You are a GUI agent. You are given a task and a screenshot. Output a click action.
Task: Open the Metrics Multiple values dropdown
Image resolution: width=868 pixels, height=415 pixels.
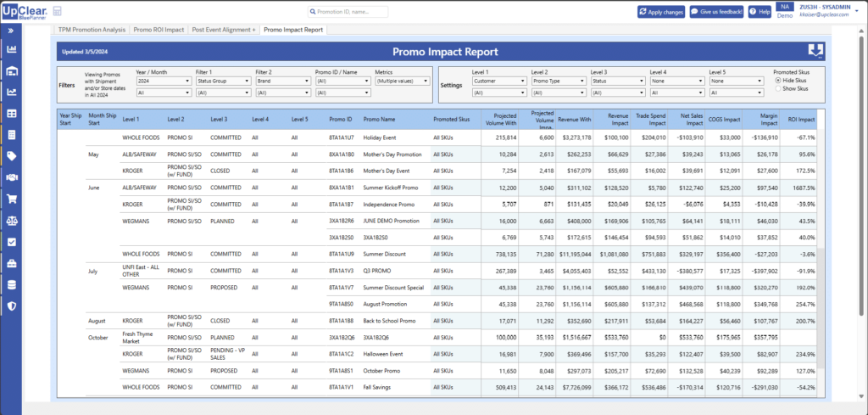[403, 81]
